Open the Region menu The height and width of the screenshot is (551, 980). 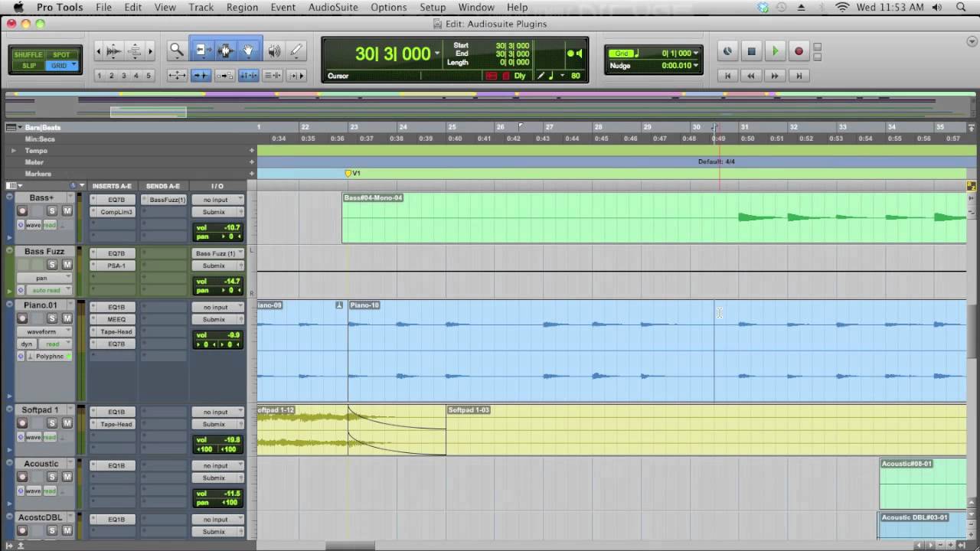tap(242, 7)
